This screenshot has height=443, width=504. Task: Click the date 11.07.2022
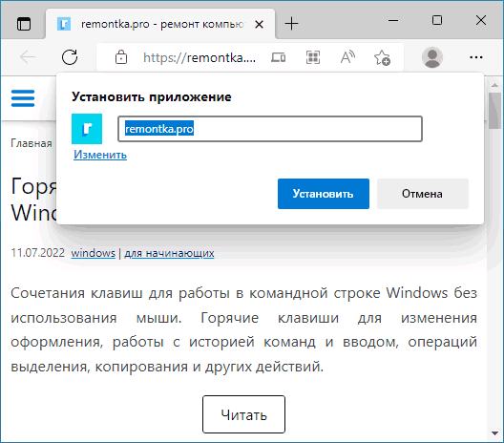pos(38,253)
